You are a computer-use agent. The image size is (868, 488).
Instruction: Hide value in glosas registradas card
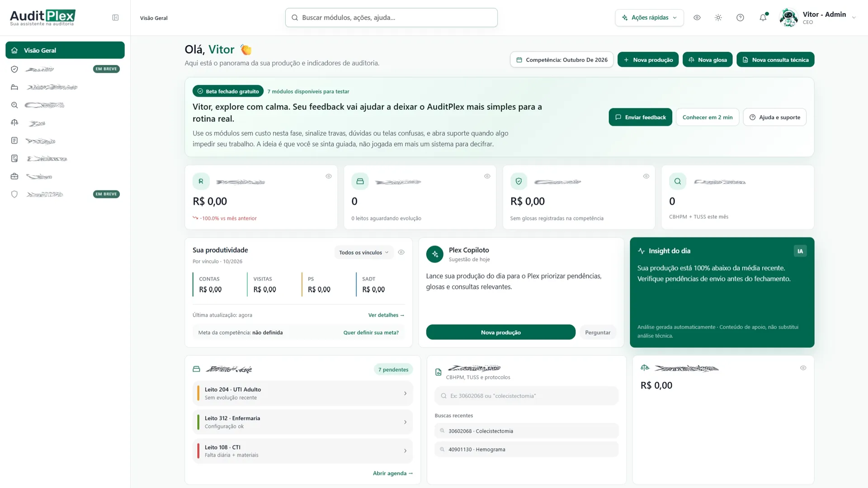[x=646, y=176]
